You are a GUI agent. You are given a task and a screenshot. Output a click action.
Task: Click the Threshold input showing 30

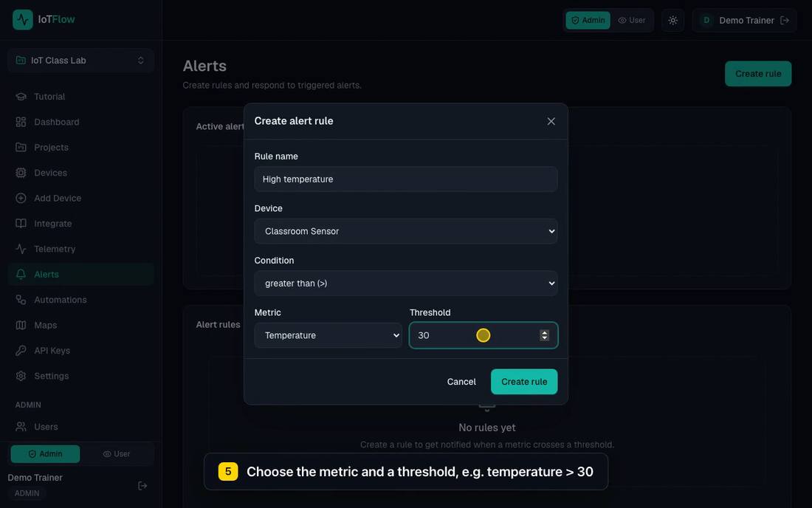(484, 335)
